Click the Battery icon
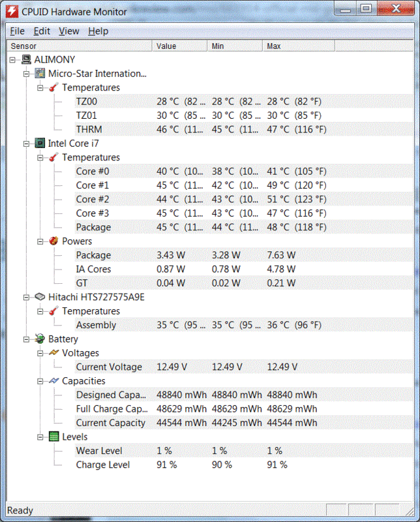The height and width of the screenshot is (522, 420). [40, 339]
